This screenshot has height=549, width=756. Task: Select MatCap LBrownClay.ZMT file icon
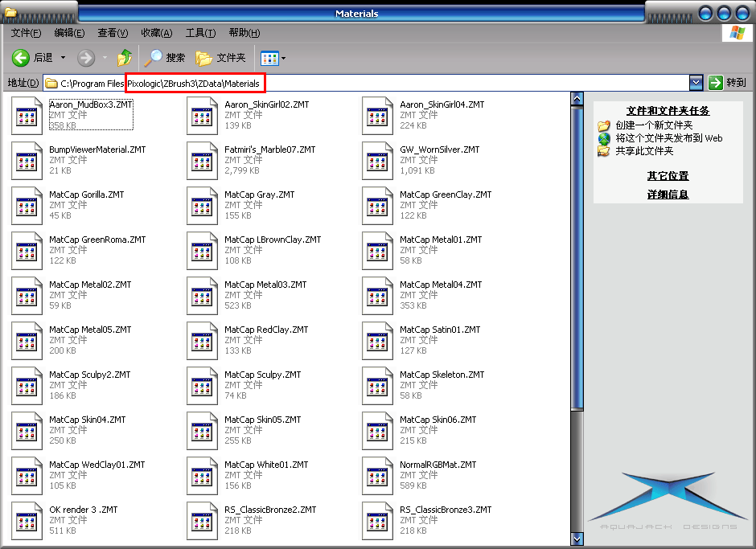(x=202, y=251)
